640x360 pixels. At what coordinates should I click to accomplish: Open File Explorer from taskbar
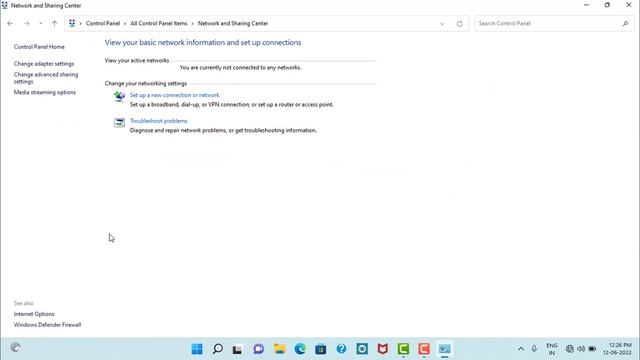280,349
